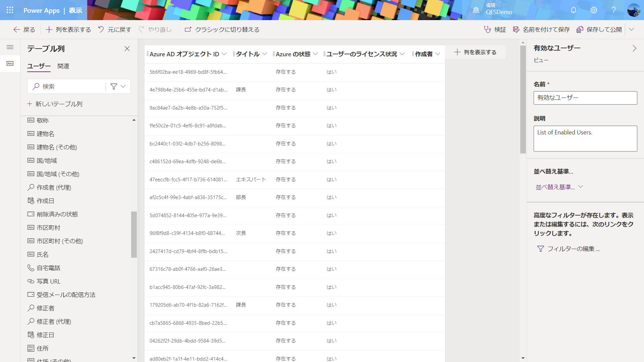This screenshot has width=644, height=362.
Task: Select the ユーザー tab
Action: (39, 66)
